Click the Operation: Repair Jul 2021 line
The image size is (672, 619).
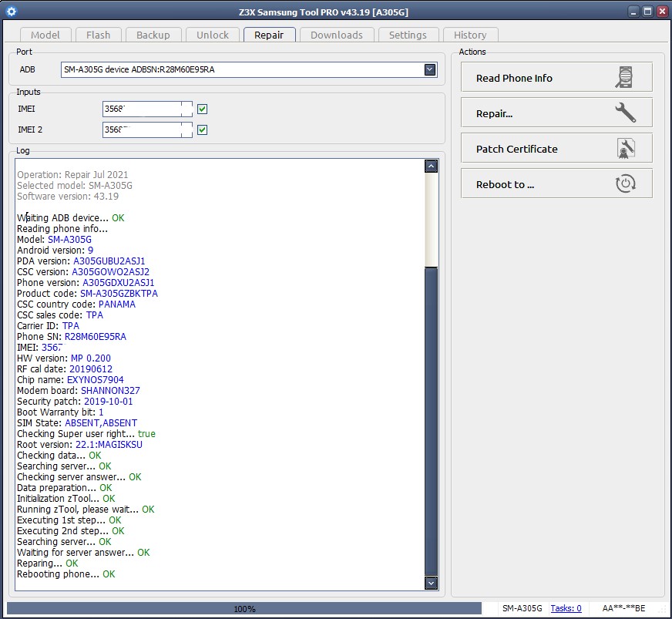[x=72, y=174]
